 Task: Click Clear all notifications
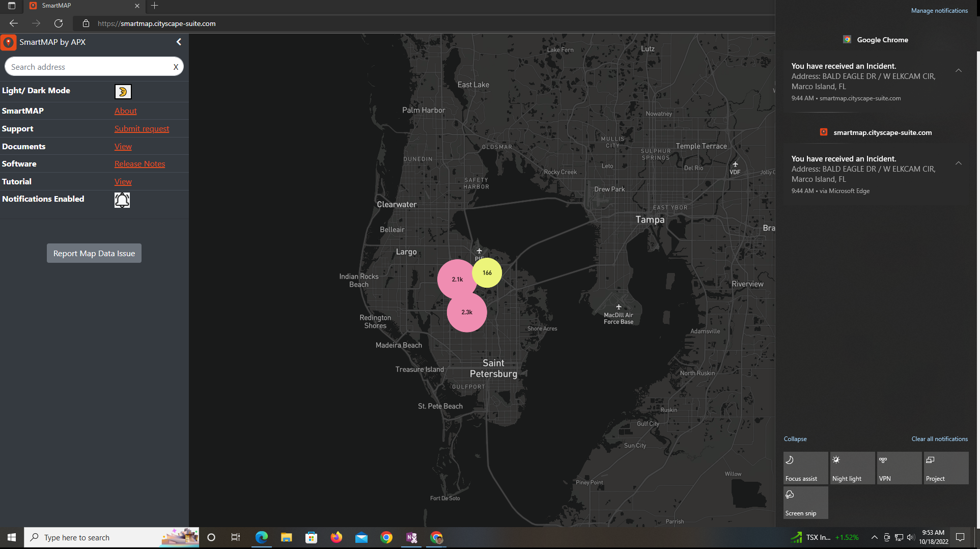939,439
